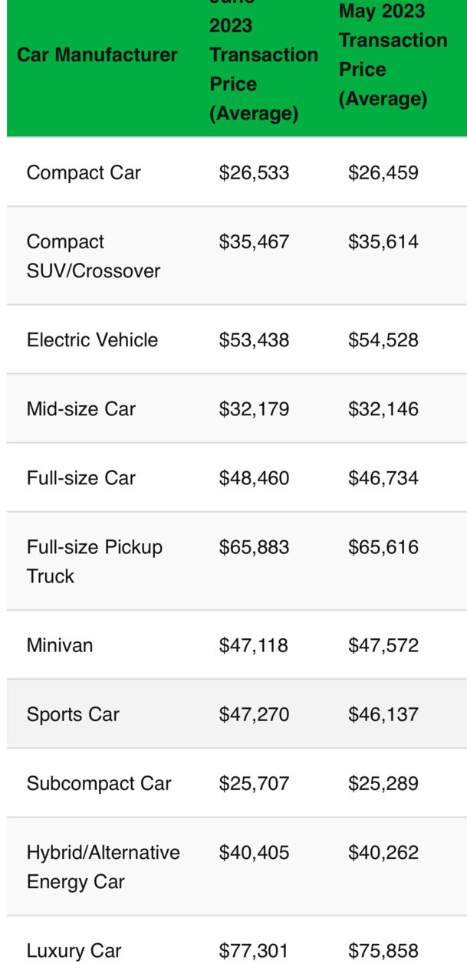Select the $53,438 Electric Vehicle June price
The image size is (467, 980).
pyautogui.click(x=255, y=340)
